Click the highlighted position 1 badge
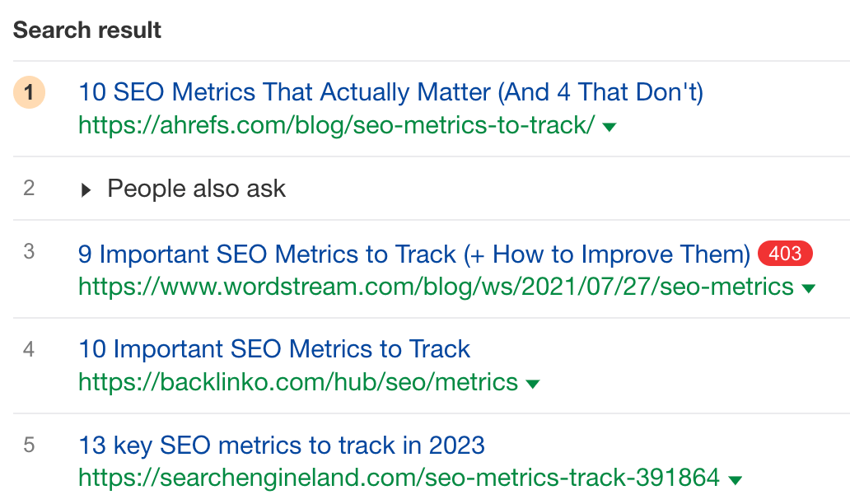This screenshot has height=504, width=850. click(x=29, y=93)
